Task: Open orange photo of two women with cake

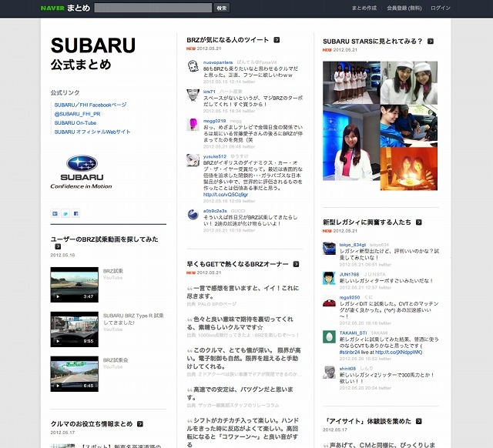Action: click(x=409, y=169)
